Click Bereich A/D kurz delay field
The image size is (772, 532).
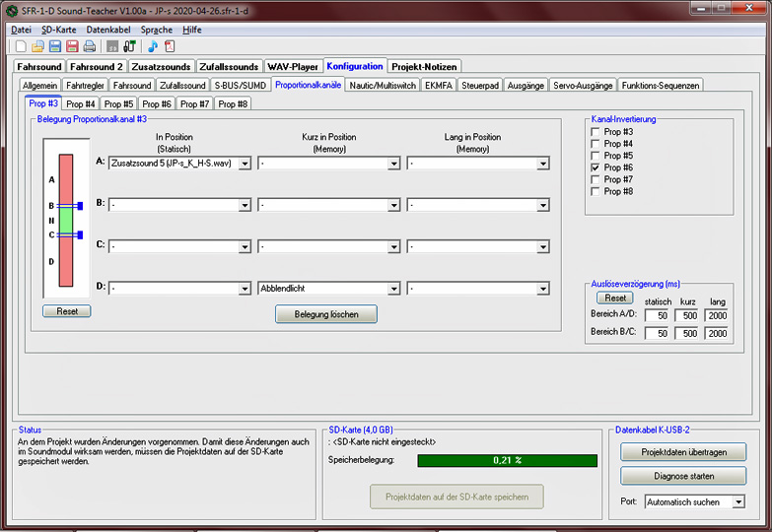tap(687, 315)
